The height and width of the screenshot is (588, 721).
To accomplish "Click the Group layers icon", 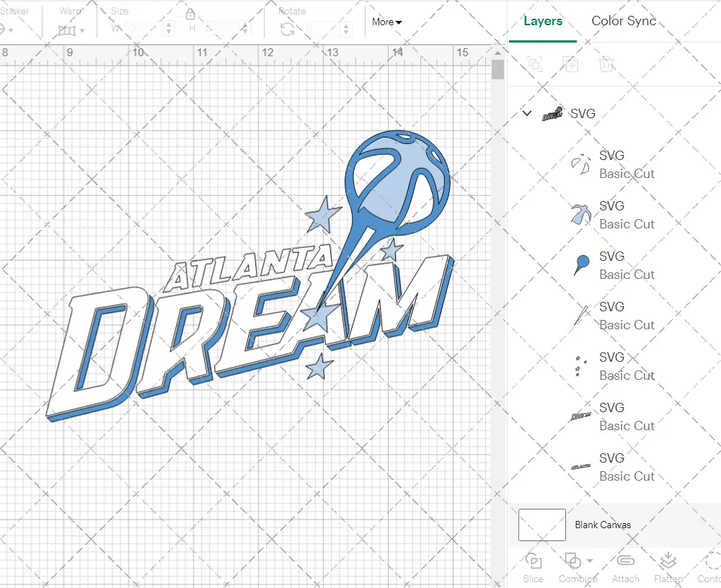I will (534, 64).
